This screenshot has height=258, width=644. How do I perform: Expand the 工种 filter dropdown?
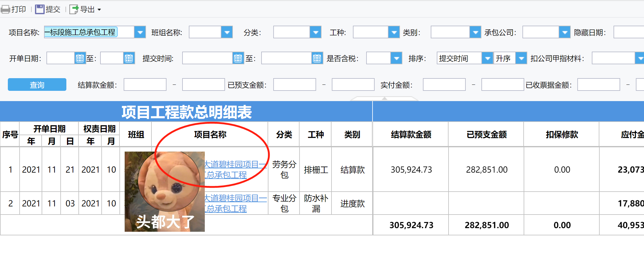pyautogui.click(x=394, y=32)
